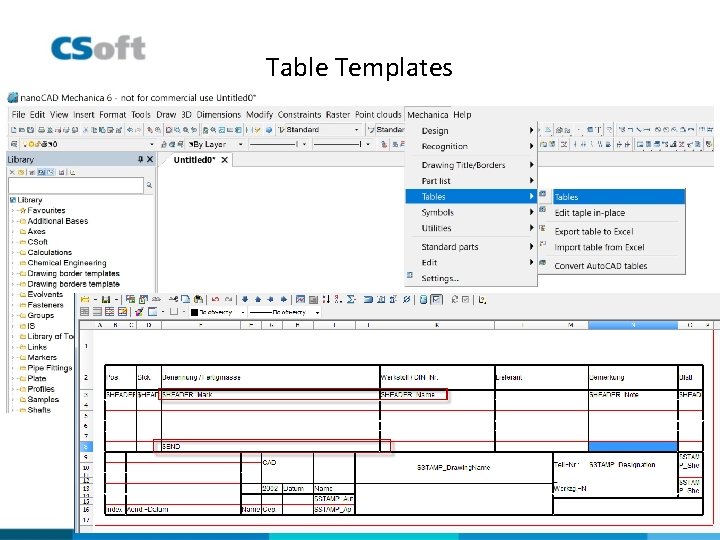Image resolution: width=720 pixels, height=540 pixels.
Task: Select the Profiles folder
Action: 40,389
